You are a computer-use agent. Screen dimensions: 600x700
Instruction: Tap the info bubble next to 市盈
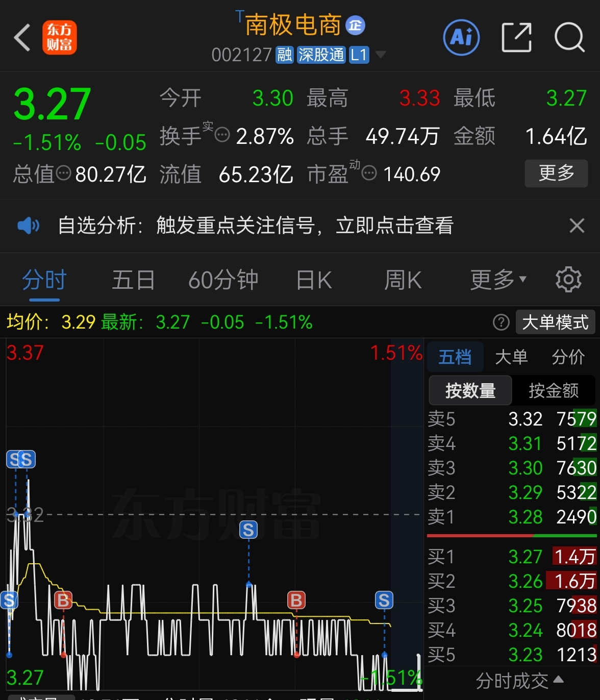tap(369, 173)
